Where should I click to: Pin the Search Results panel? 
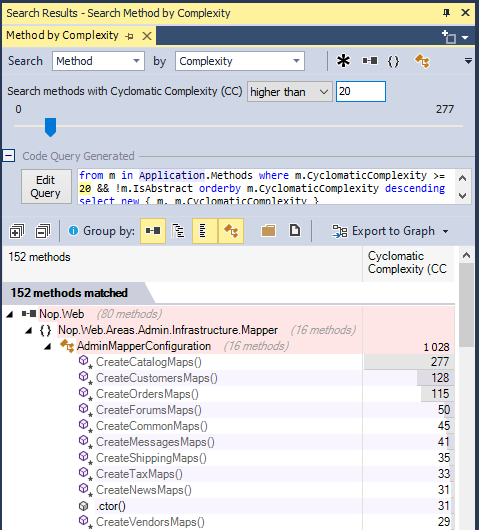(446, 13)
